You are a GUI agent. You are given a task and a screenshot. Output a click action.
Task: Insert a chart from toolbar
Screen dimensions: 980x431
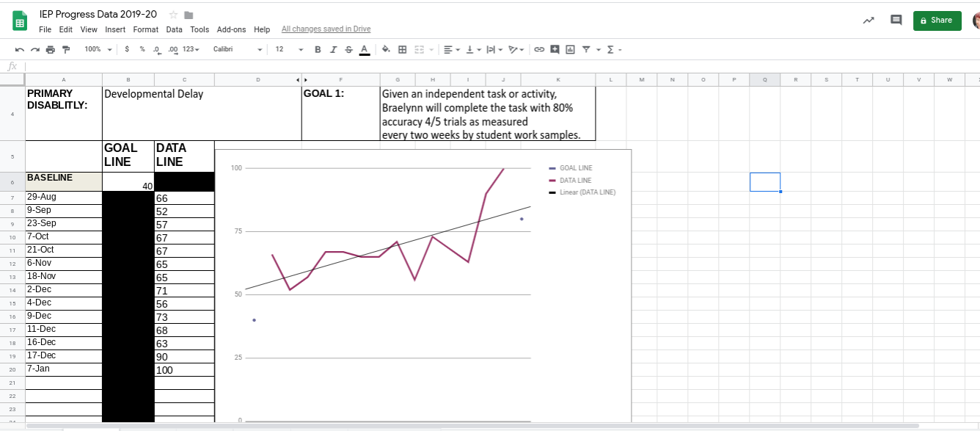[x=570, y=49]
